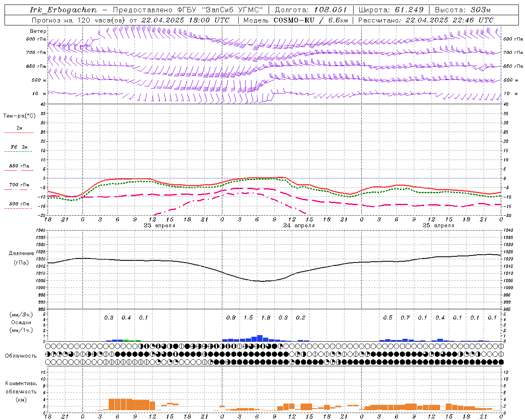
Task: Click the peak precipitation value 1.8
Action: (x=266, y=318)
